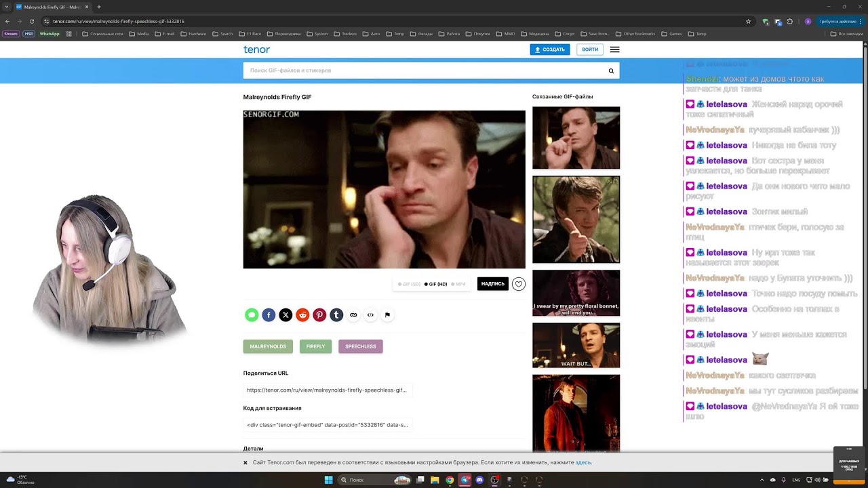Image resolution: width=868 pixels, height=488 pixels.
Task: Open the FIREFLY tag
Action: (x=315, y=346)
